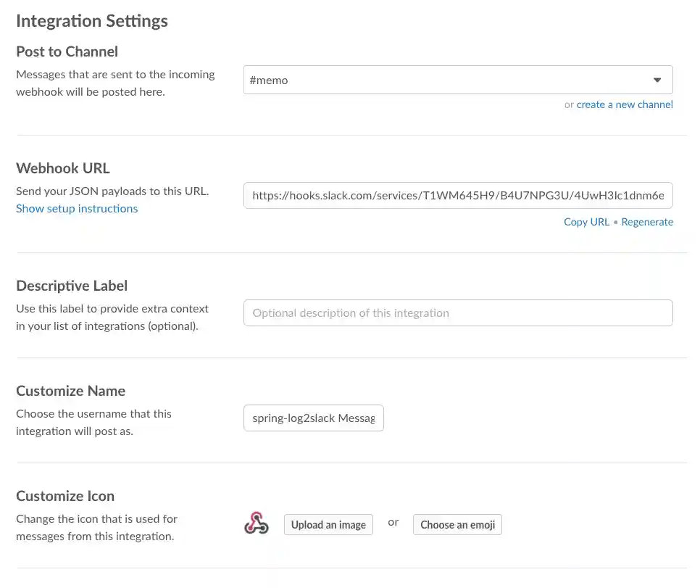Viewport: 700px width, 588px height.
Task: Expand the Post to Channel selector
Action: point(458,79)
